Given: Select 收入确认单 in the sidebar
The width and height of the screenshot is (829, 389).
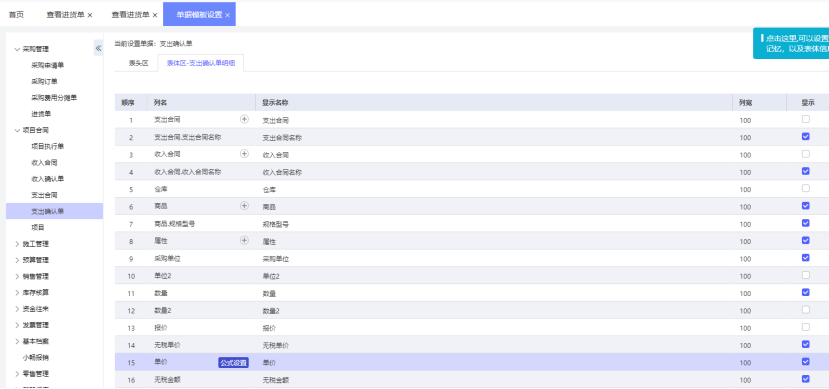Looking at the screenshot, I should tap(48, 179).
